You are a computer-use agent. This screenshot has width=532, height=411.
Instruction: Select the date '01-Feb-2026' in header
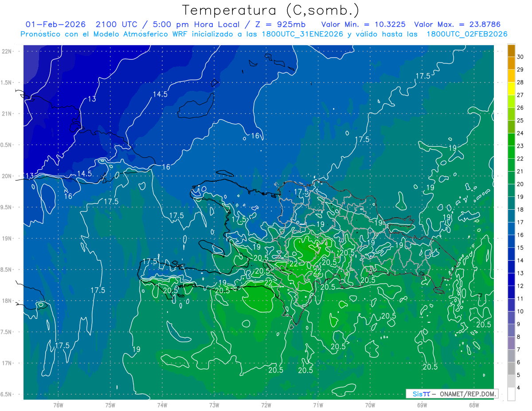56,24
